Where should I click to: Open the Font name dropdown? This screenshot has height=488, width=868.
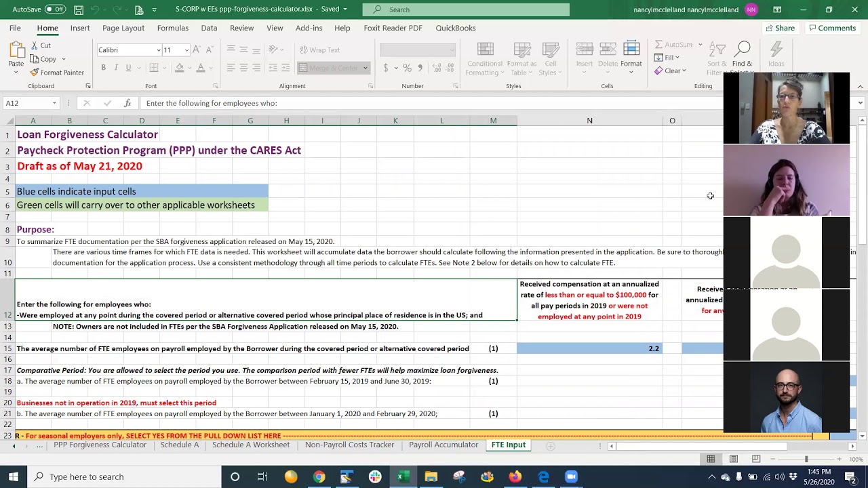158,50
